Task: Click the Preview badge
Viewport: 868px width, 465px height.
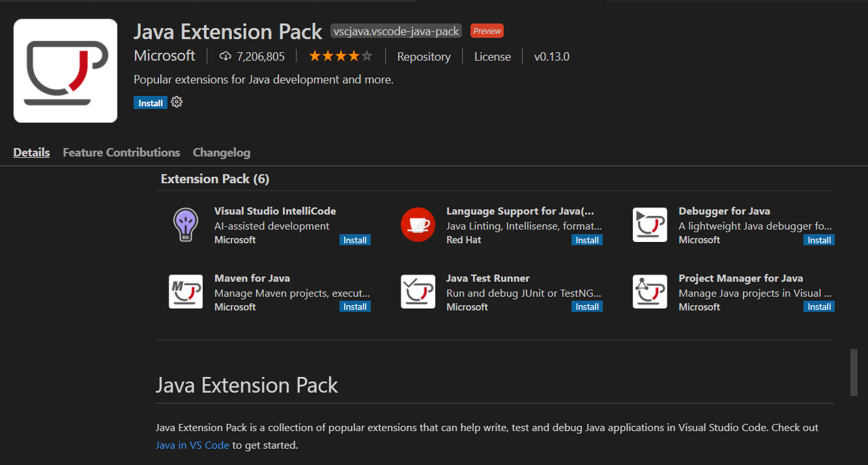Action: pos(487,31)
